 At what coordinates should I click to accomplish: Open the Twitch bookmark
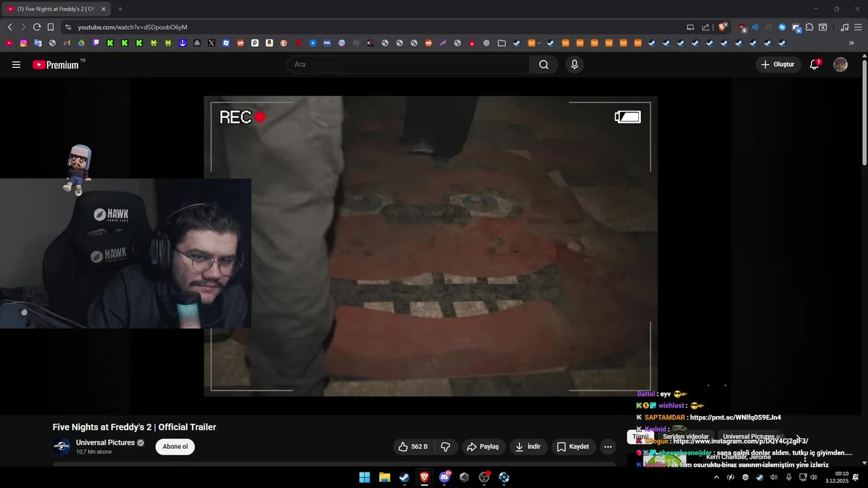(96, 43)
